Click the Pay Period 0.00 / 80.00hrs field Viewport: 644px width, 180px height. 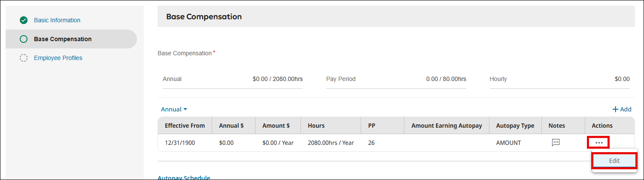tap(396, 79)
